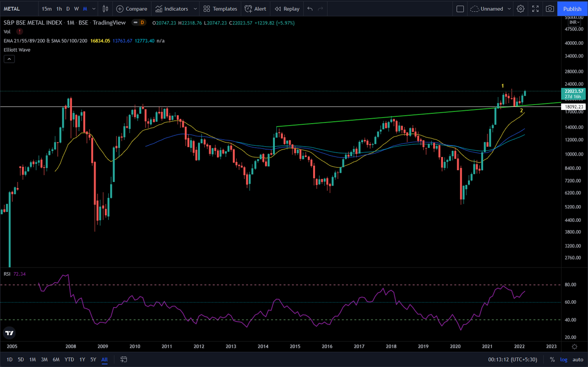The width and height of the screenshot is (588, 367).
Task: Switch to the daily D timeframe
Action: 68,9
